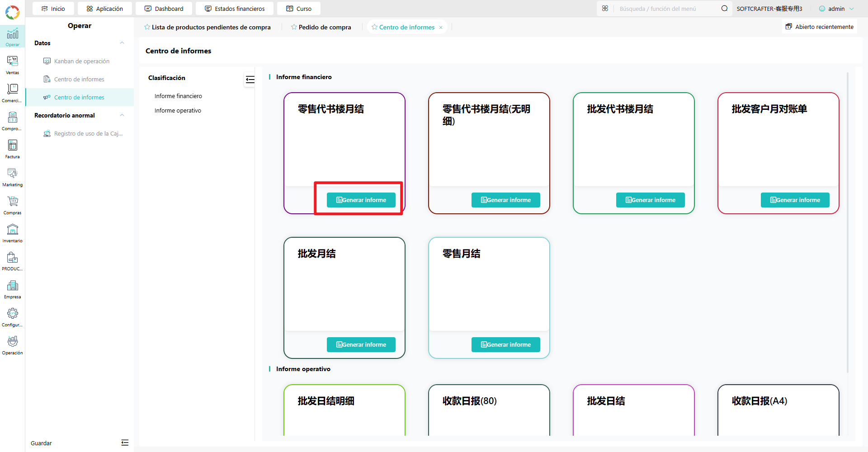This screenshot has height=452, width=868.
Task: Collapse the Datos section chevron
Action: 122,43
